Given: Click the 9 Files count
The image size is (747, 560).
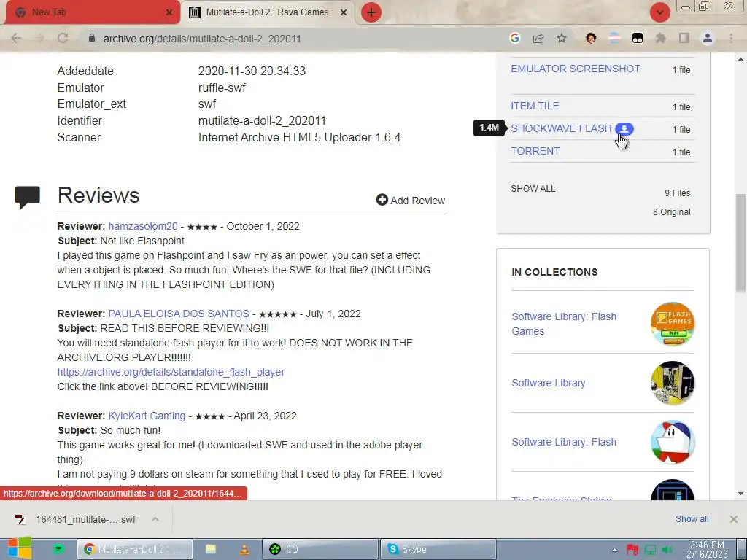Looking at the screenshot, I should (677, 192).
